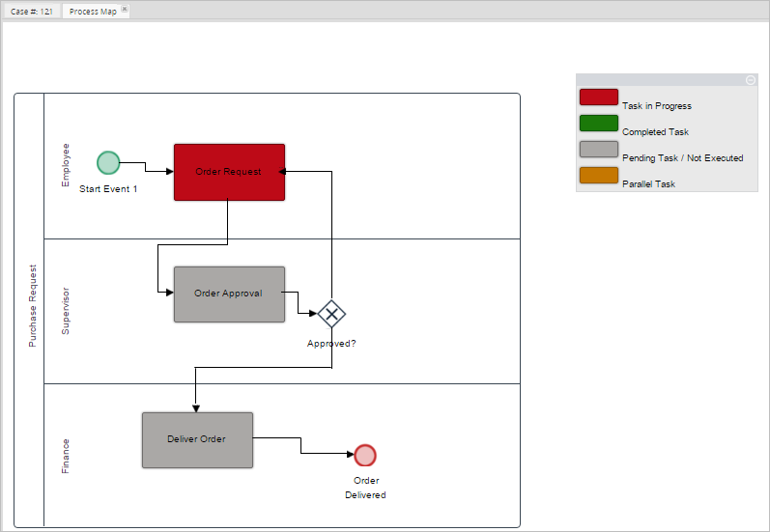Select the Supervisor lane label
This screenshot has width=770, height=532.
tap(66, 311)
